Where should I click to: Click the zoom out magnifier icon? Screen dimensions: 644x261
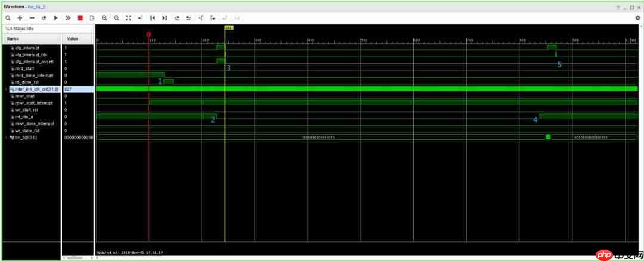point(116,18)
